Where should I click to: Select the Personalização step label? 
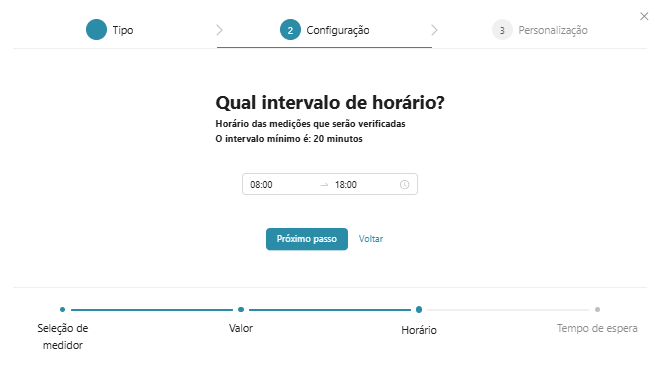point(553,30)
